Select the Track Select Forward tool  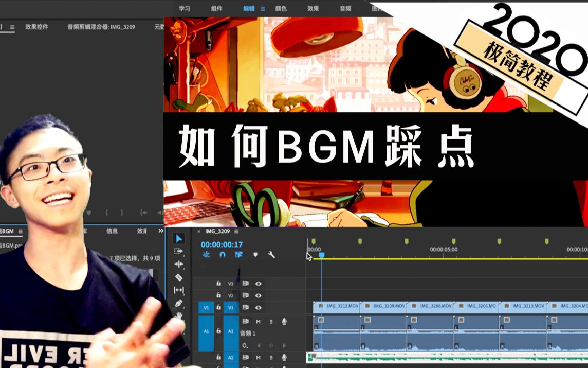pos(179,251)
